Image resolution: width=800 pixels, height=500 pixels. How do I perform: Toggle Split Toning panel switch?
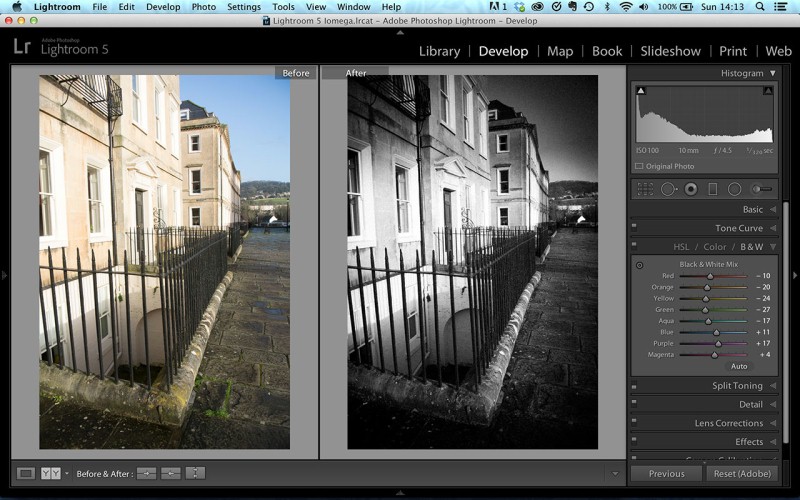pos(634,384)
